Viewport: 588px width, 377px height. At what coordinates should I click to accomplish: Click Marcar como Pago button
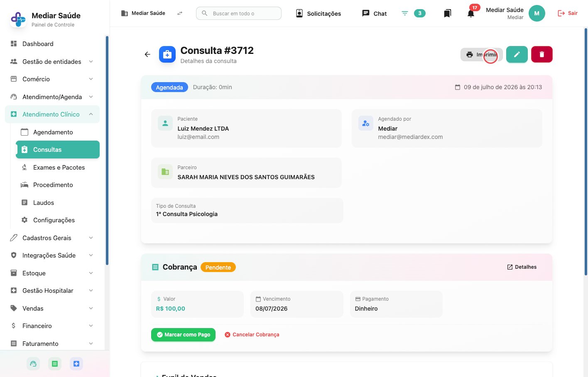pos(183,335)
